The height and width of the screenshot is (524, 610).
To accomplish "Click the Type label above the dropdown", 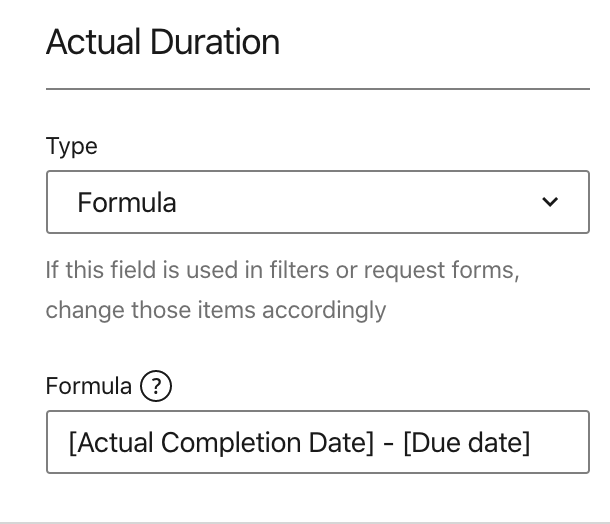I will 72,146.
